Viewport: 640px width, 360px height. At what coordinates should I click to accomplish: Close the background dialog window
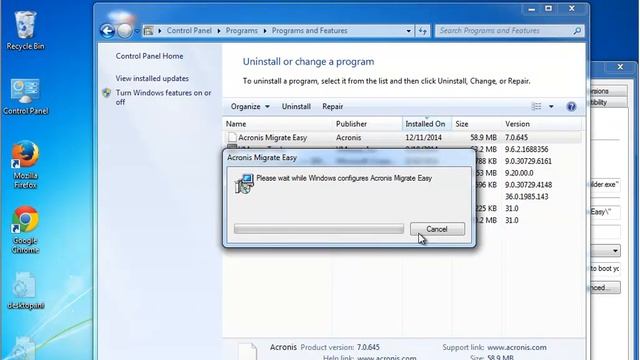pos(620,67)
